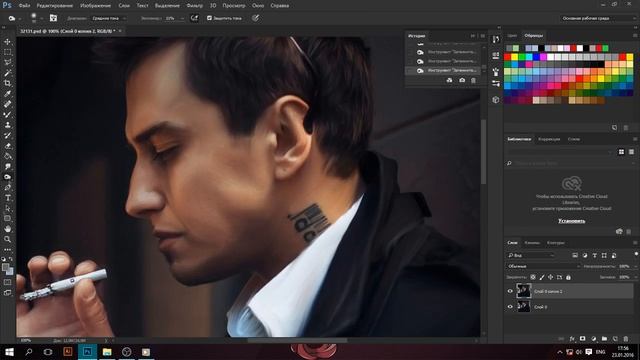Screen dimensions: 640x360
Task: Select the Move tool
Action: pos(7,42)
